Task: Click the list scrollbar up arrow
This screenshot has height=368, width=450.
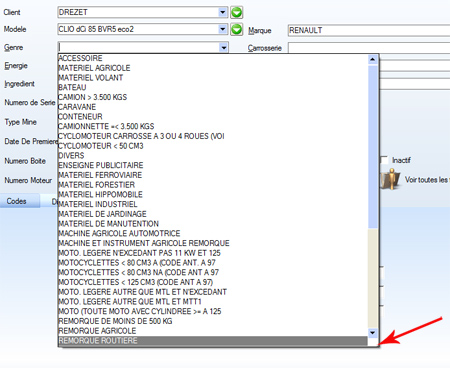Action: coord(372,60)
